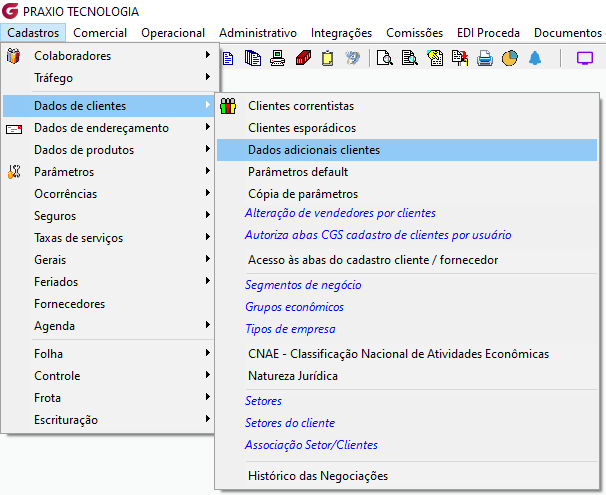Open Cópia de parâmetros entry
Screen dimensions: 606x495
407,194
